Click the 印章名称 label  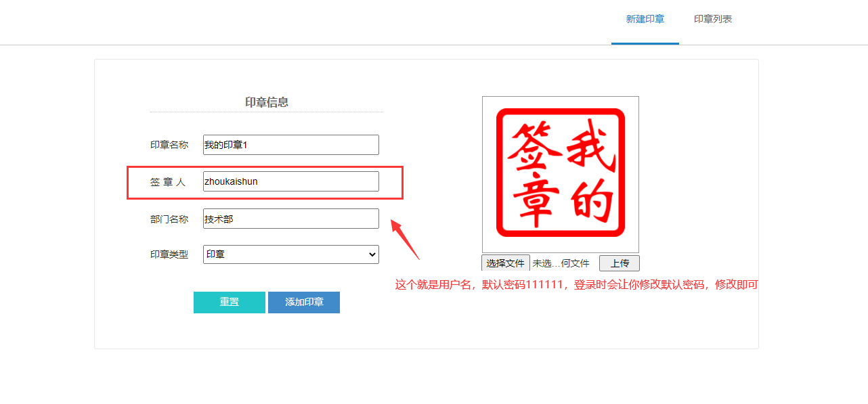point(169,145)
